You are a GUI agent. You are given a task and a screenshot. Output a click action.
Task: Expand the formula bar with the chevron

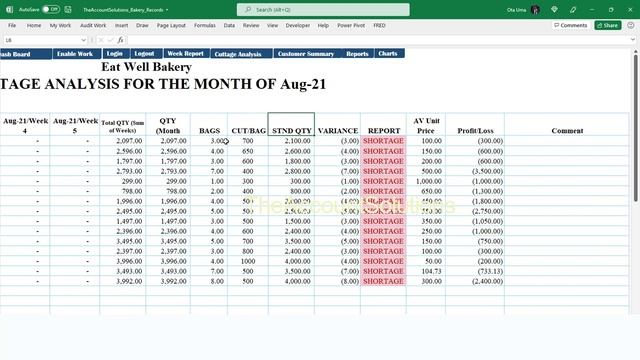[x=633, y=40]
